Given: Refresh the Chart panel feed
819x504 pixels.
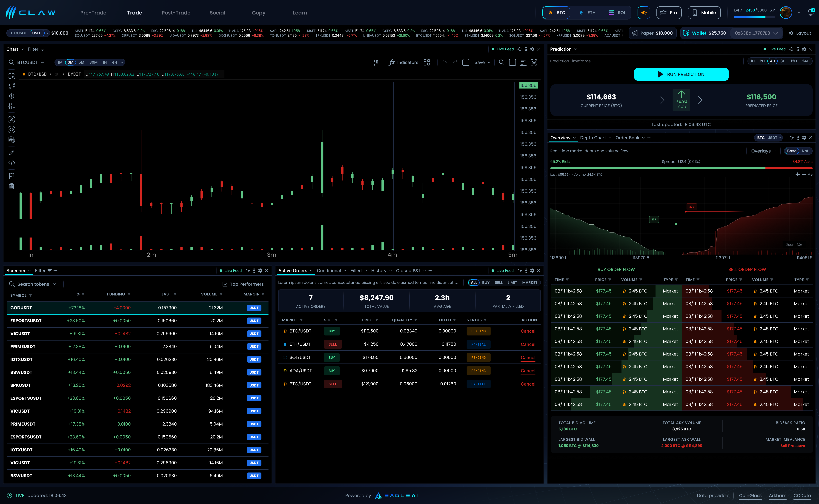Looking at the screenshot, I should (x=519, y=49).
